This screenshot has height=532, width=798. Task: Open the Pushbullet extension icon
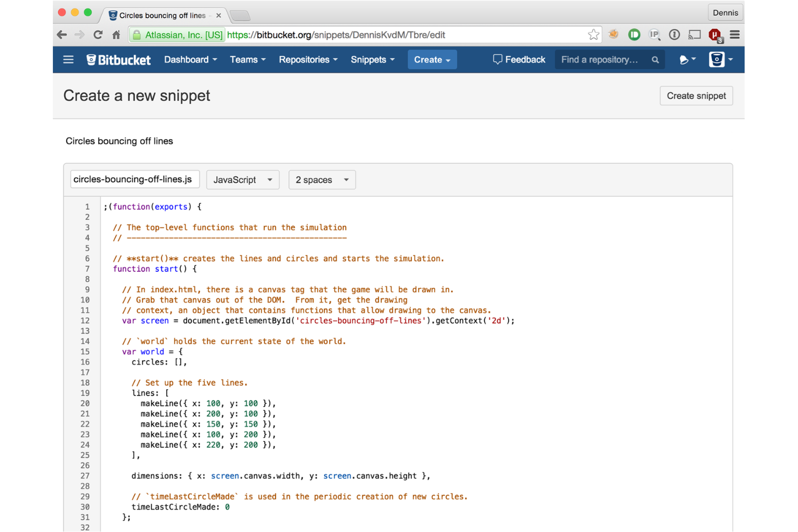click(634, 34)
